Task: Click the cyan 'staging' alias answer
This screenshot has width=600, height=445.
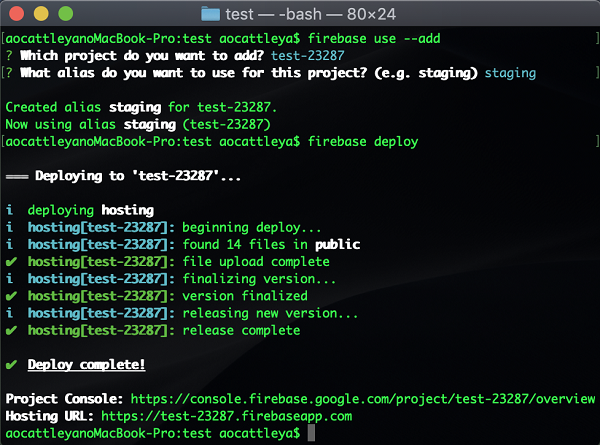Action: pos(510,73)
